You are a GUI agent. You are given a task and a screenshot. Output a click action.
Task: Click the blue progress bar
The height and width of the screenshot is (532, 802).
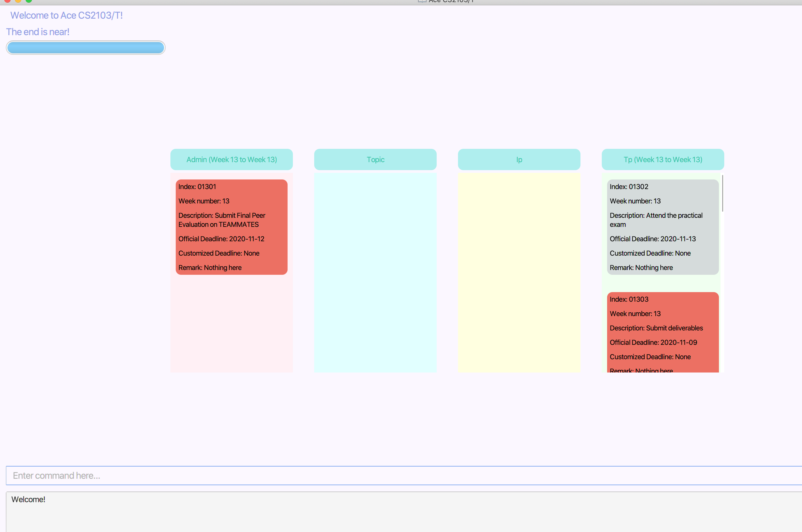[85, 48]
